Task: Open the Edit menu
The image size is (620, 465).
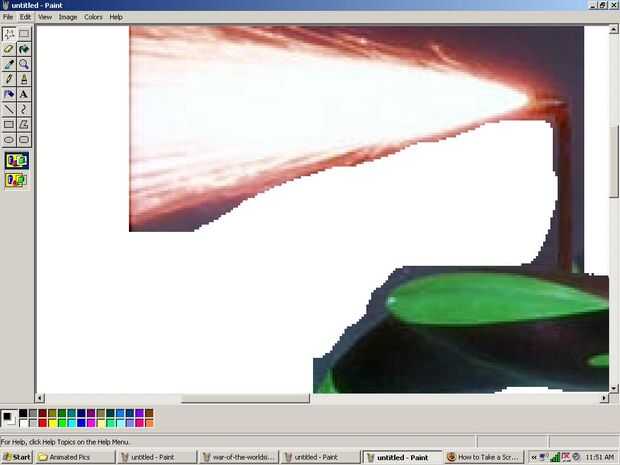Action: pyautogui.click(x=25, y=17)
